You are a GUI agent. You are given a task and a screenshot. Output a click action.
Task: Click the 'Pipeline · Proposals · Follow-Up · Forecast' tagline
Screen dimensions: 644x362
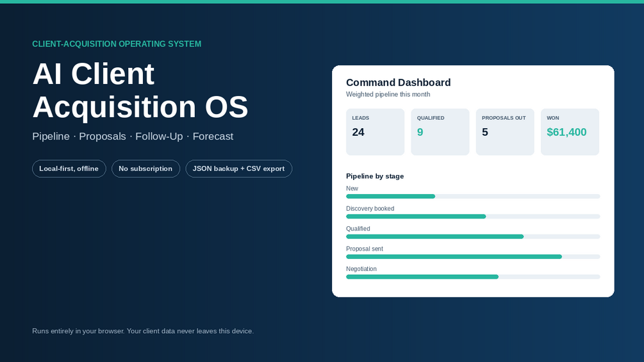click(x=133, y=136)
